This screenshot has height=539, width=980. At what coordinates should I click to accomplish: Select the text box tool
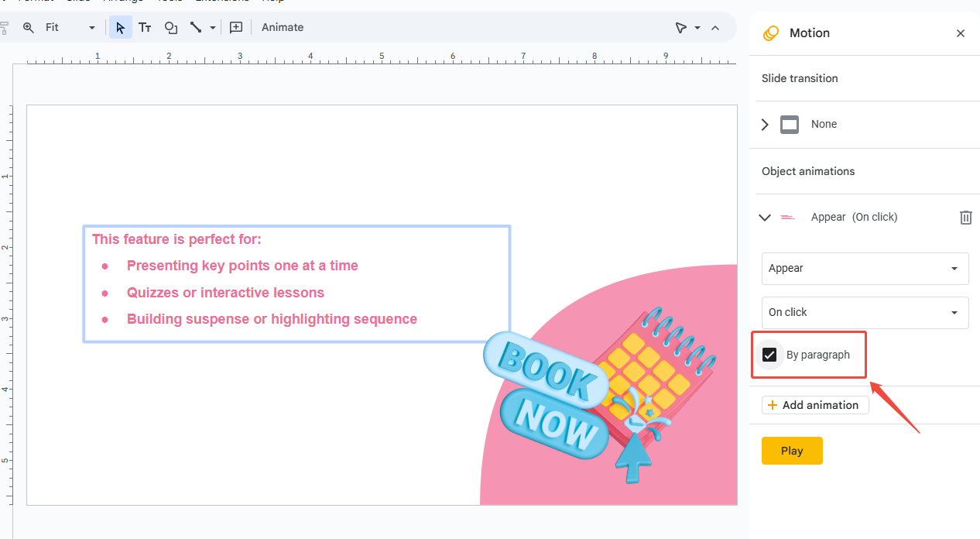point(145,27)
